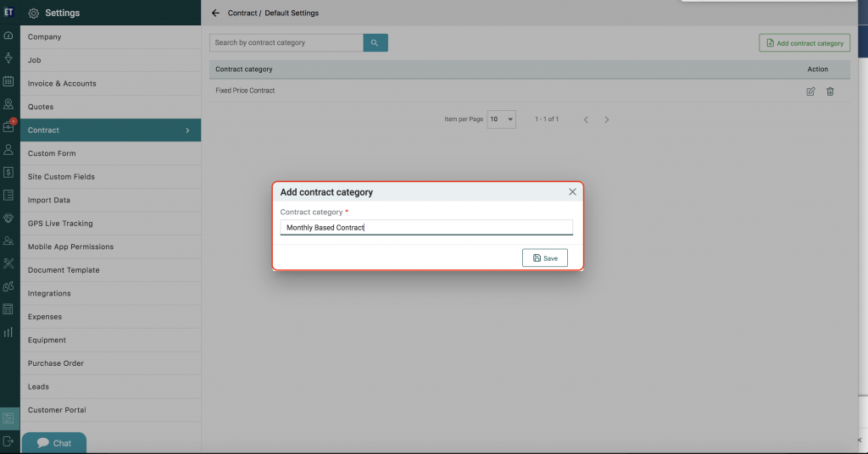868x454 pixels.
Task: Click the map pin person icon
Action: click(x=8, y=104)
